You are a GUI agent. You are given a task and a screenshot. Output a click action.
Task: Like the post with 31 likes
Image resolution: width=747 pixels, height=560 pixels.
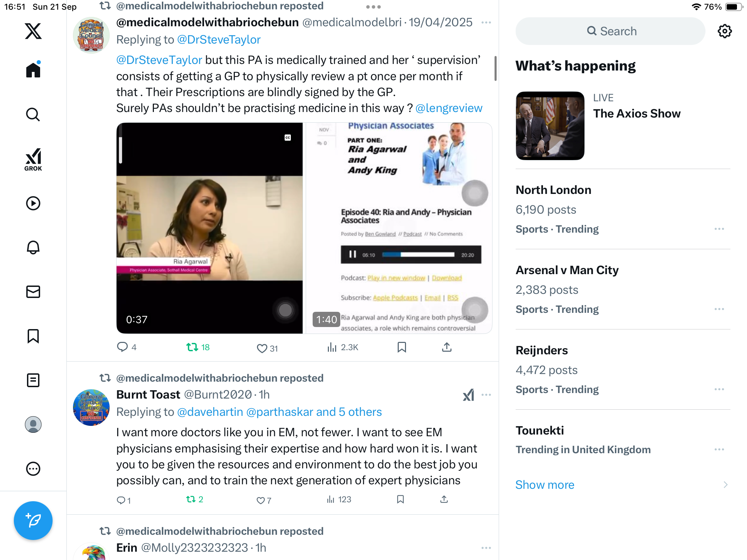click(267, 348)
